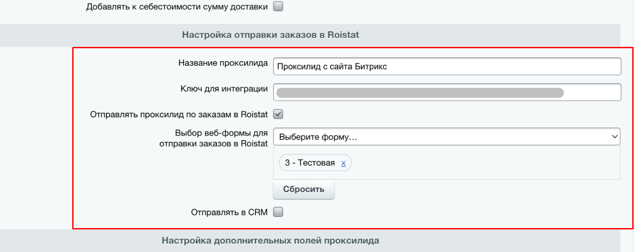
Task: Click the 'Ключ для интеграции' label
Action: point(224,89)
